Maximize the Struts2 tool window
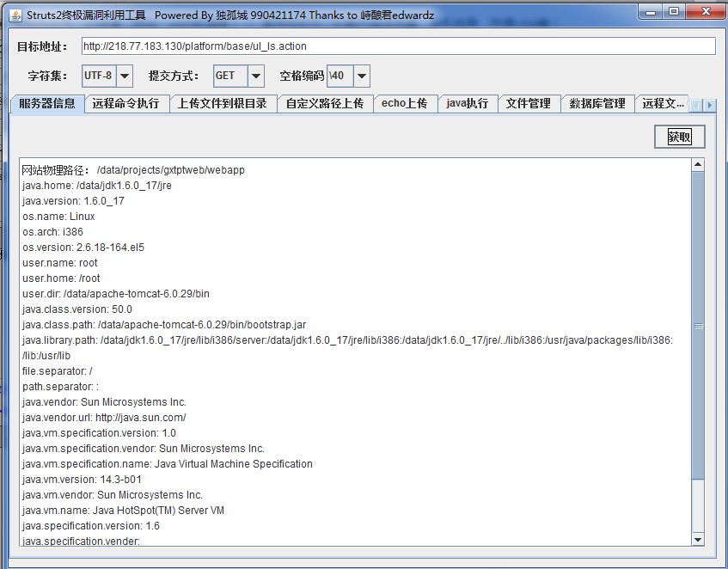Screen dimensions: 728x569 pos(674,12)
